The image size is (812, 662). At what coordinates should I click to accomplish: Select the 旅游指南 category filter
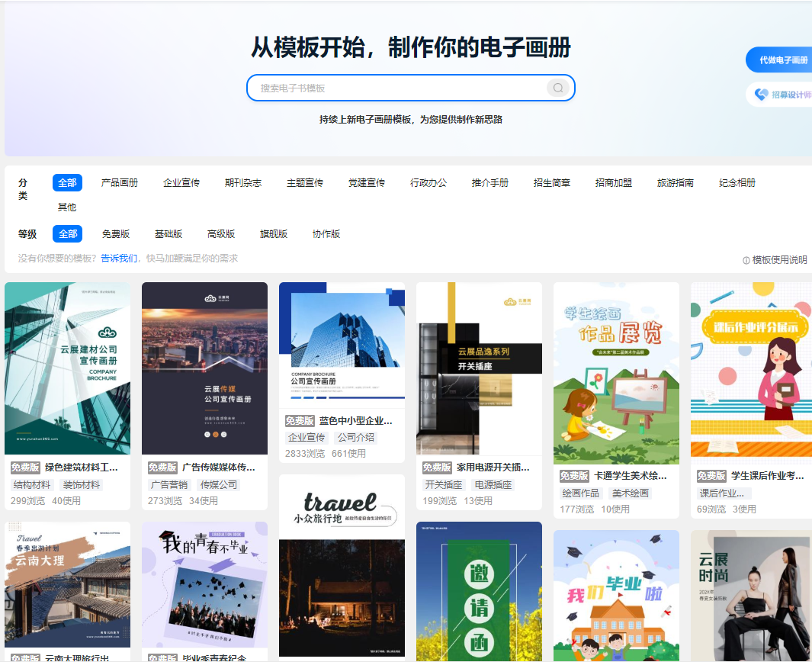[674, 183]
